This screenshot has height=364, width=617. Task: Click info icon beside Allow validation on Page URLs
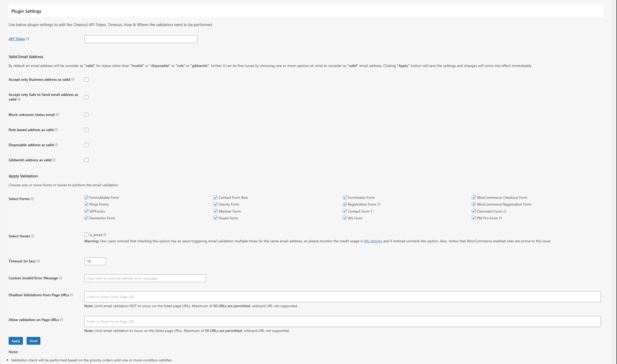[x=61, y=320]
